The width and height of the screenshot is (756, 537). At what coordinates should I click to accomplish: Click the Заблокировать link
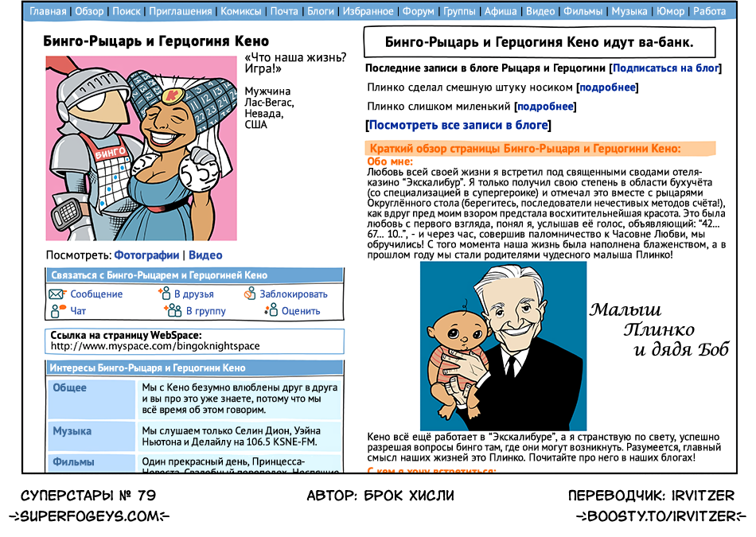(294, 294)
